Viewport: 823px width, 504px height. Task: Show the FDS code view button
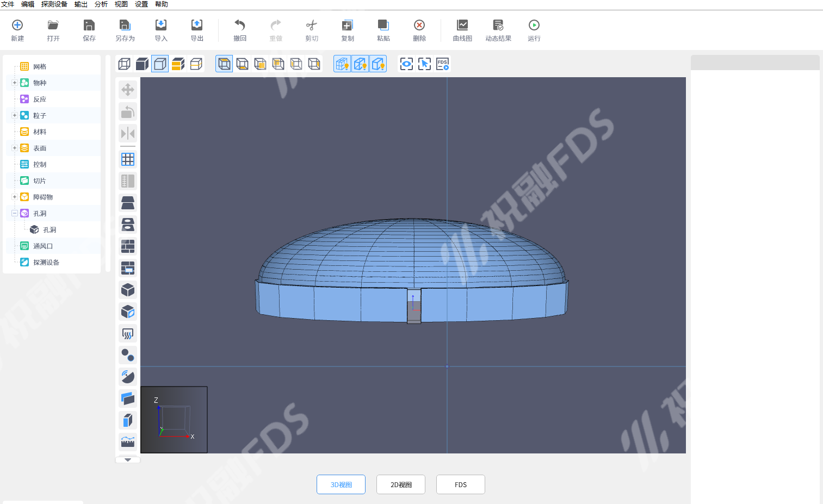point(461,484)
